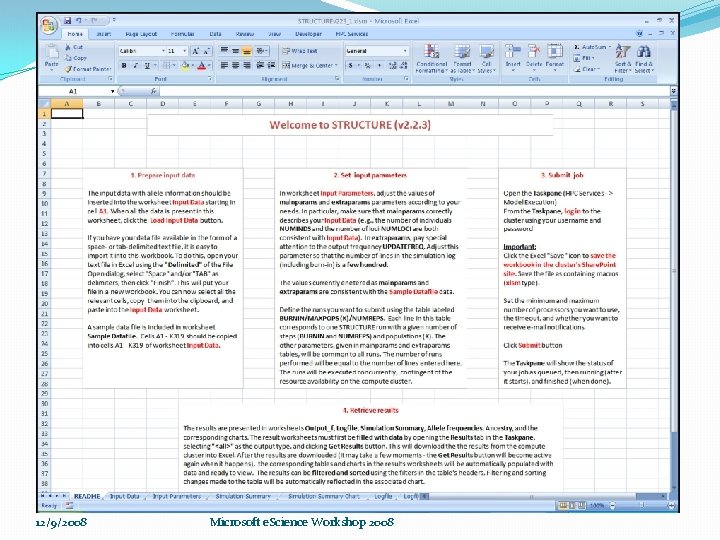The image size is (720, 540).
Task: Undo the last action
Action: pos(79,20)
